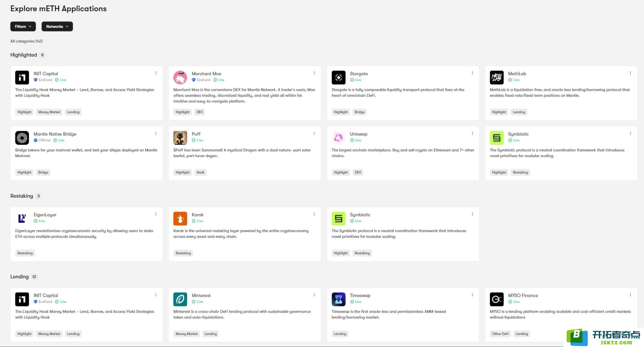The image size is (644, 347).
Task: Open more options on Timeswap card
Action: click(472, 295)
